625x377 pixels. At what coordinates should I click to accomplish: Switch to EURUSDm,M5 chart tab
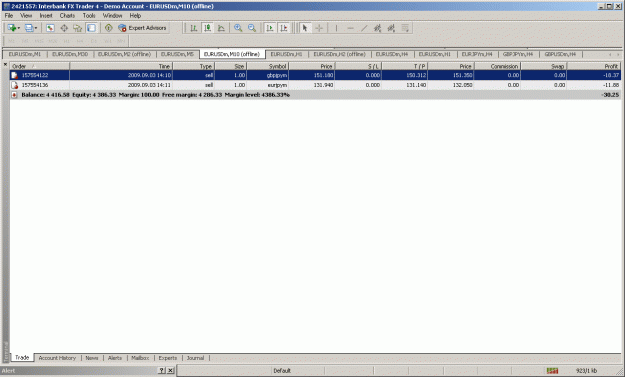[177, 54]
